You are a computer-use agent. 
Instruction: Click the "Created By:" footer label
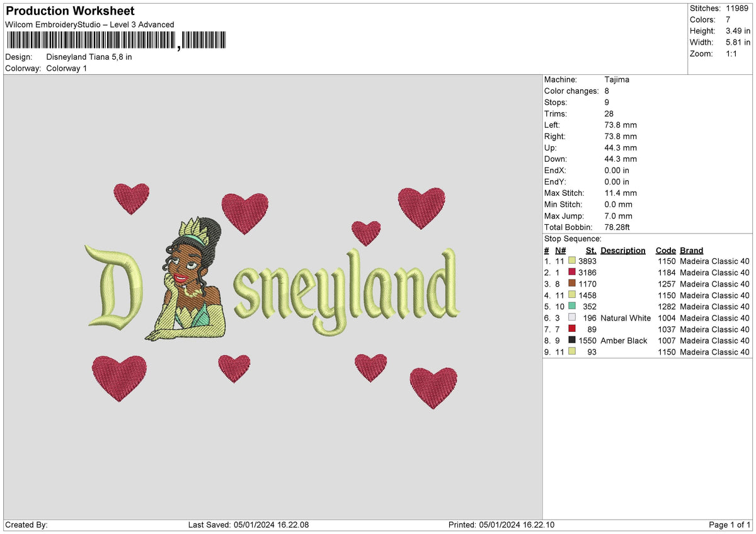coord(26,525)
